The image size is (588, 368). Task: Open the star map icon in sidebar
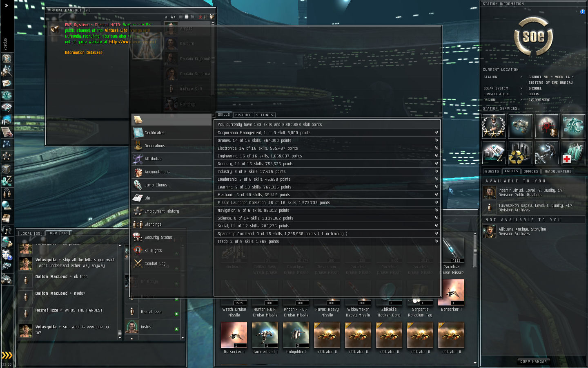coord(7,144)
